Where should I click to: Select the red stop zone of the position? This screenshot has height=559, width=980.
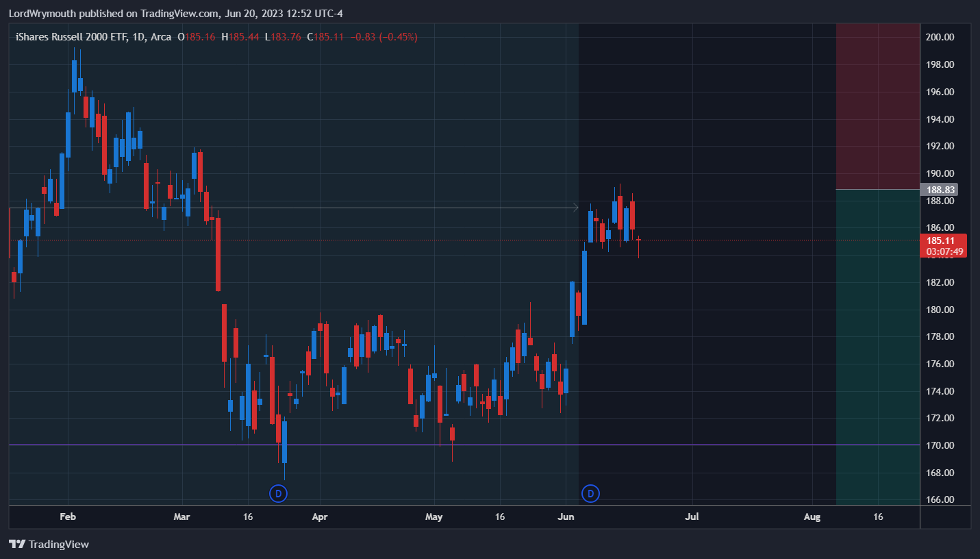[878, 106]
